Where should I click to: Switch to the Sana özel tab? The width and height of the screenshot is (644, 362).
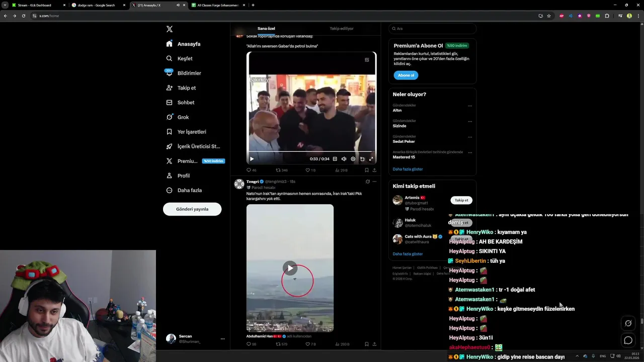pos(266,29)
